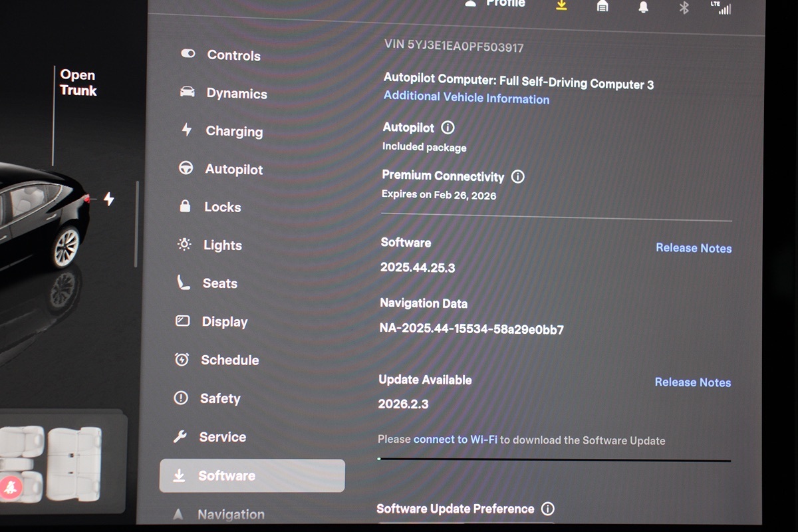
Task: Show info for Premium Connectivity
Action: (517, 177)
